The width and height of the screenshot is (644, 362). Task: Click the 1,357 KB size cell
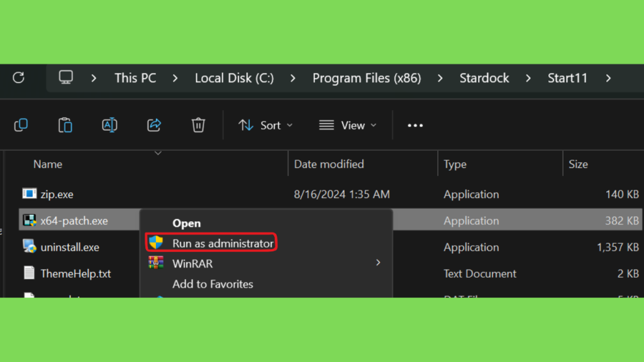click(x=618, y=247)
